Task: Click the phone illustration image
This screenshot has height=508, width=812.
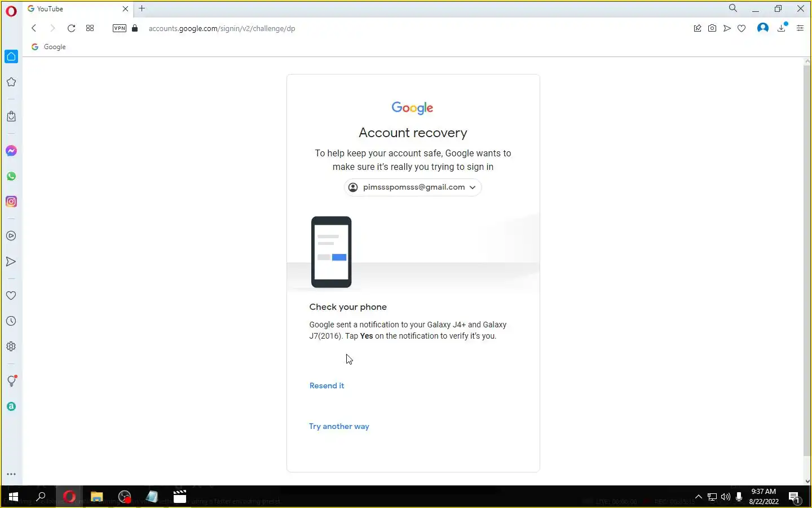Action: 332,252
